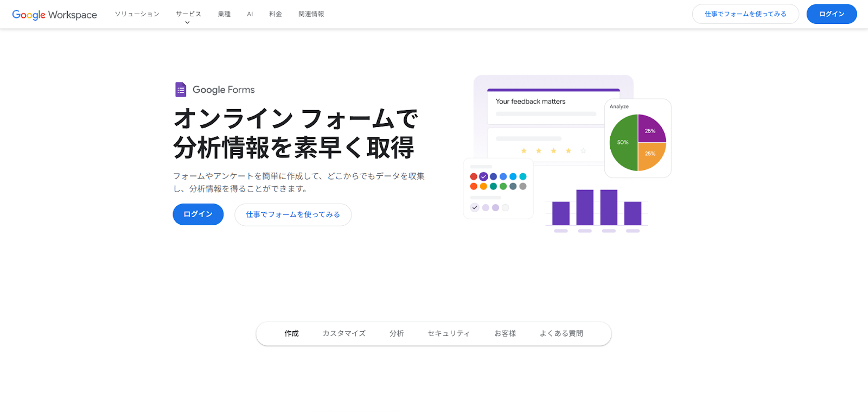The height and width of the screenshot is (412, 868).
Task: Open the 業種 menu item
Action: (224, 14)
